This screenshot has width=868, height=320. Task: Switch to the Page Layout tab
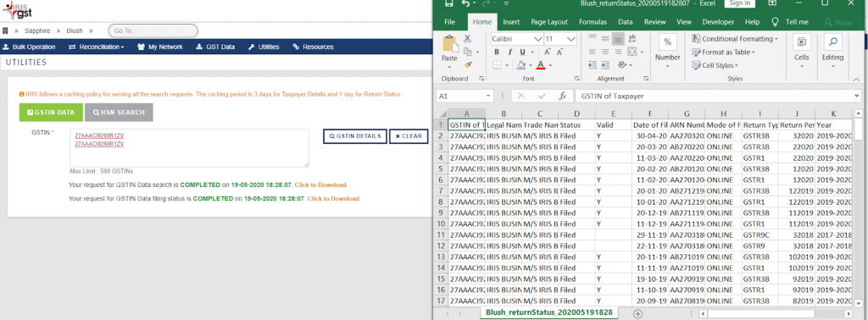(549, 22)
